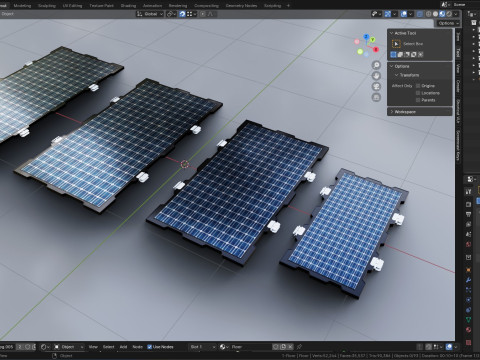The width and height of the screenshot is (480, 360).
Task: Open the Slot 1 material slot dropdown
Action: pyautogui.click(x=203, y=347)
